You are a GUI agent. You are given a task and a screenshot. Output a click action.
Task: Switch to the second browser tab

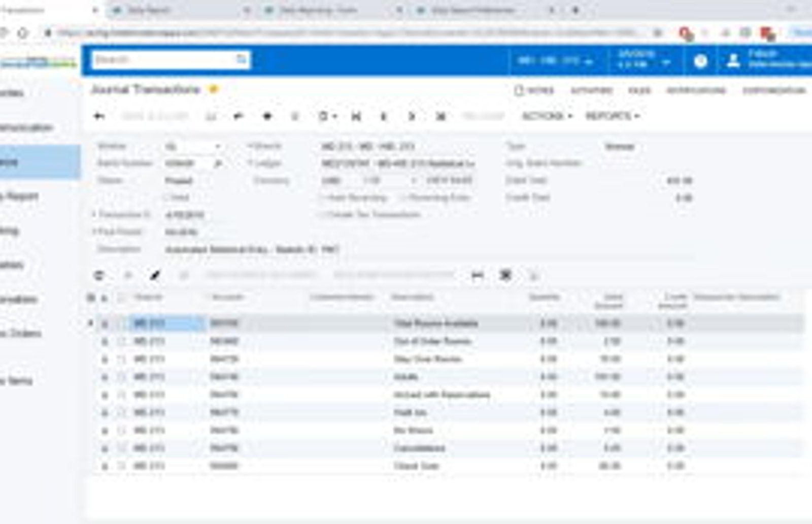[x=181, y=10]
